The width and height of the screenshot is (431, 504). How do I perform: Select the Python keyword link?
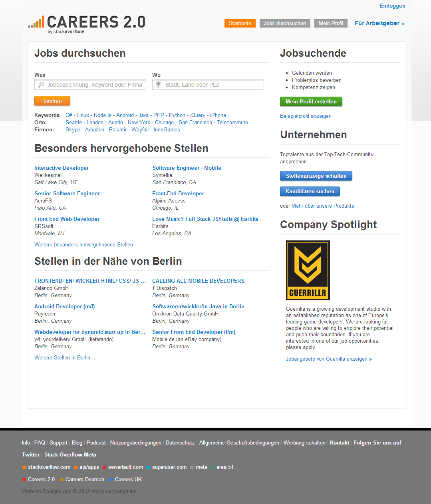(177, 115)
